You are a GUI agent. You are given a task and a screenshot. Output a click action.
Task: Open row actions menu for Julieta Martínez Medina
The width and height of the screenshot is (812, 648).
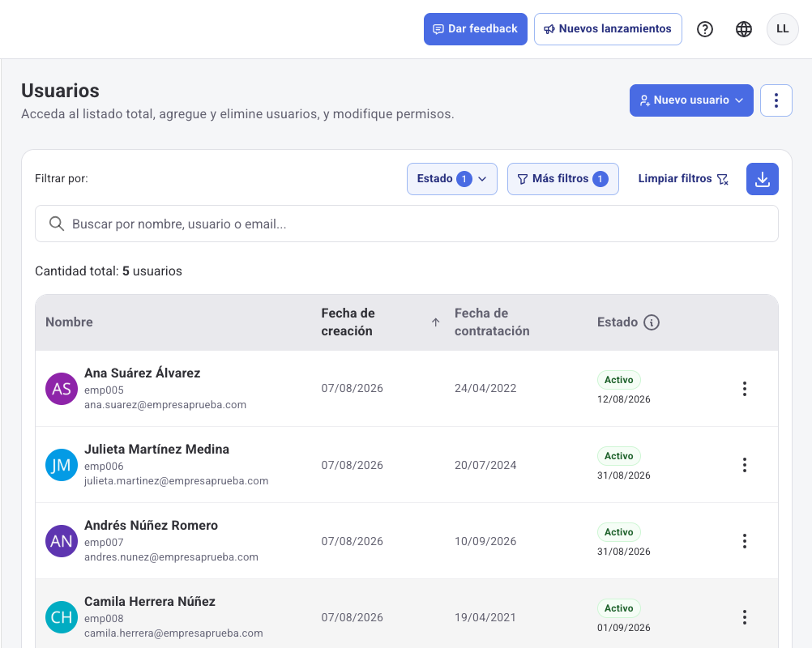click(745, 465)
